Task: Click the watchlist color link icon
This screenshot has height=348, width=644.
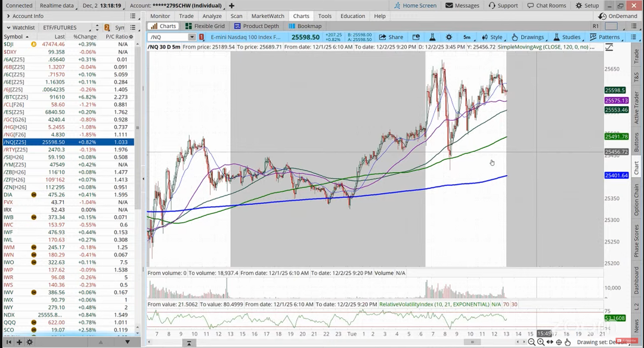Action: pyautogui.click(x=107, y=27)
